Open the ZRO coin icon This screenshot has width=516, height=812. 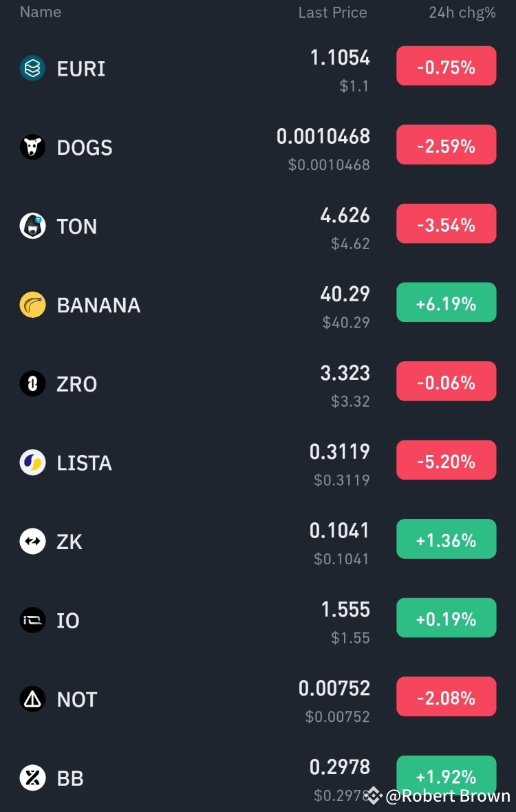(x=32, y=383)
